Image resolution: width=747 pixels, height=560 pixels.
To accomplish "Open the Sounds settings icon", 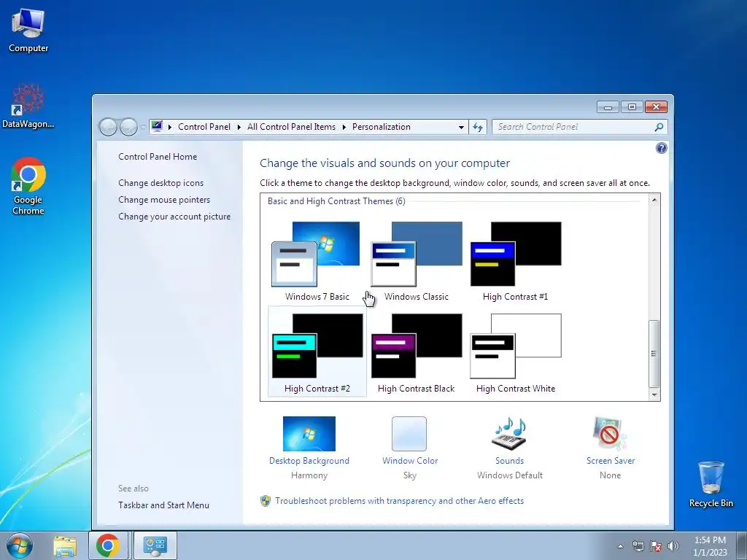I will (509, 434).
